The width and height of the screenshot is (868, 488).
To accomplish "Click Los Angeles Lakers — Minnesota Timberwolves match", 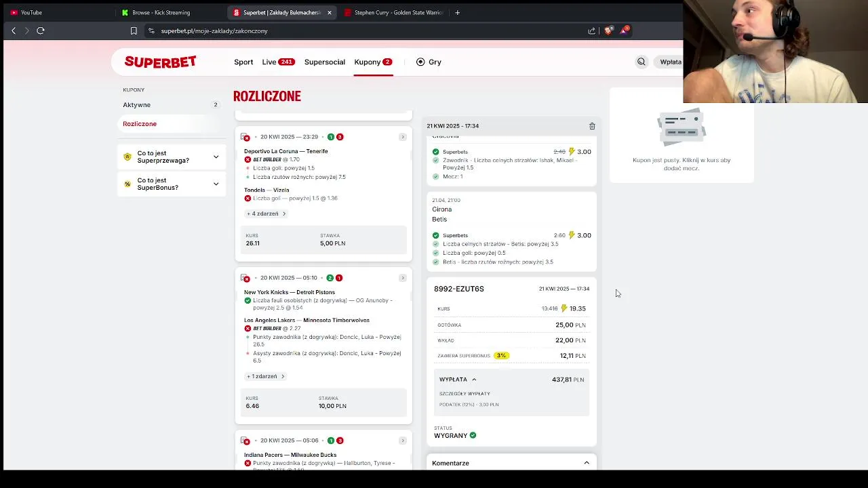I will pos(307,320).
